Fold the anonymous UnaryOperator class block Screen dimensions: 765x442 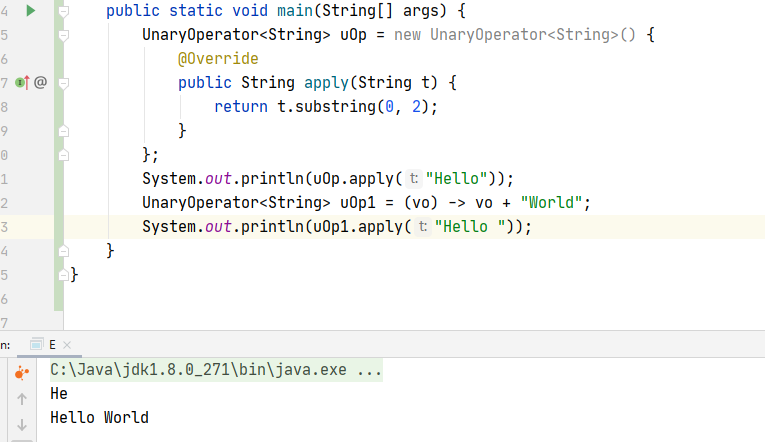tap(62, 35)
